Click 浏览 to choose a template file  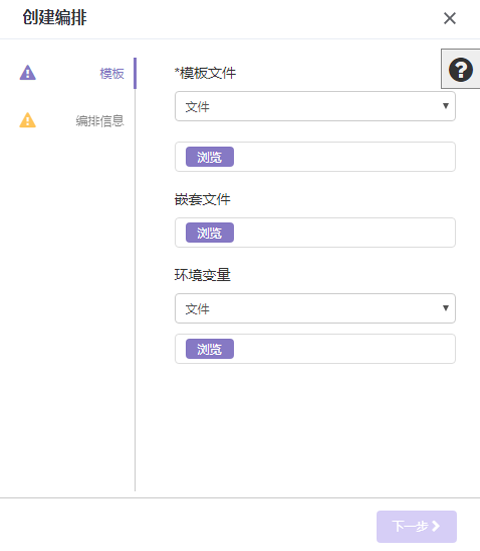210,157
